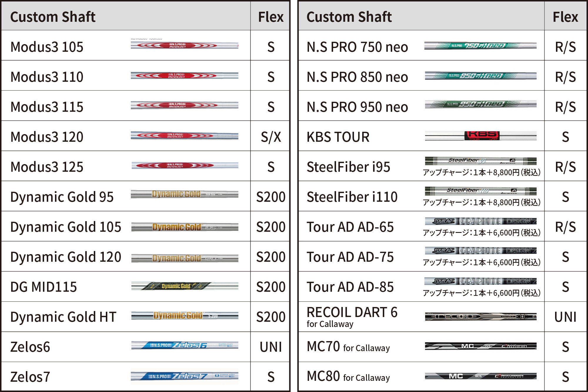Click the Modus3 105 shaft image
The width and height of the screenshot is (588, 392).
coord(184,46)
